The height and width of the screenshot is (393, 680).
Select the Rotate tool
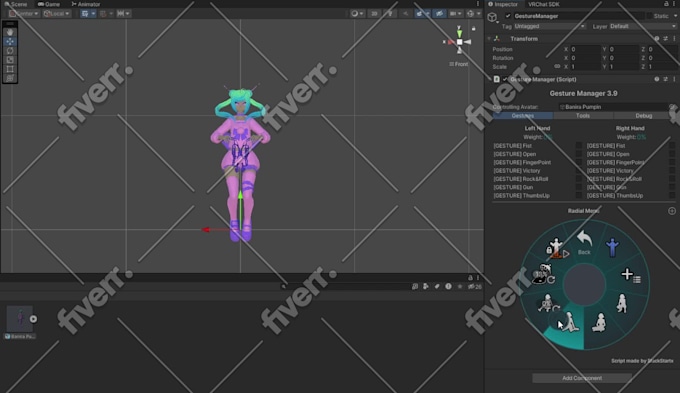pyautogui.click(x=10, y=50)
